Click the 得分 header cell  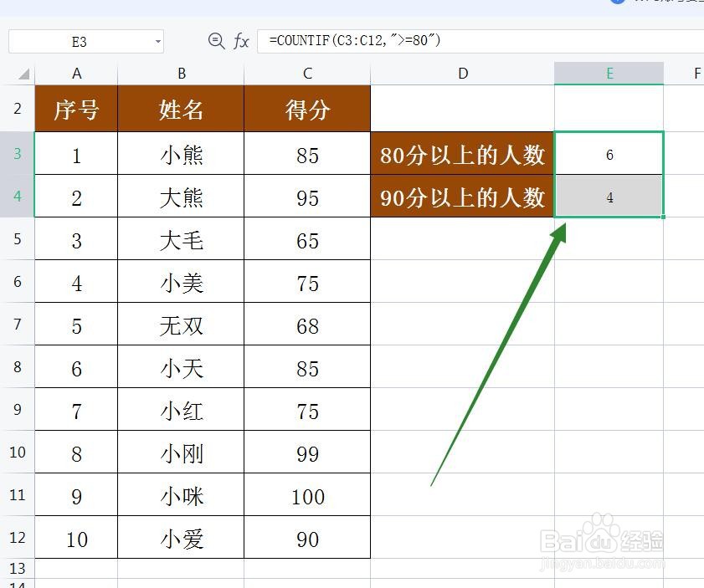coord(306,109)
